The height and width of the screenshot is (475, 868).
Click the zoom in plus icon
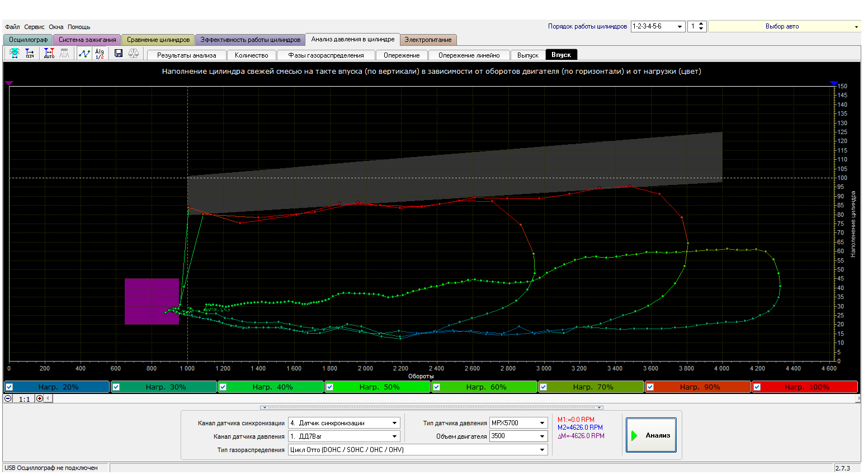click(40, 398)
